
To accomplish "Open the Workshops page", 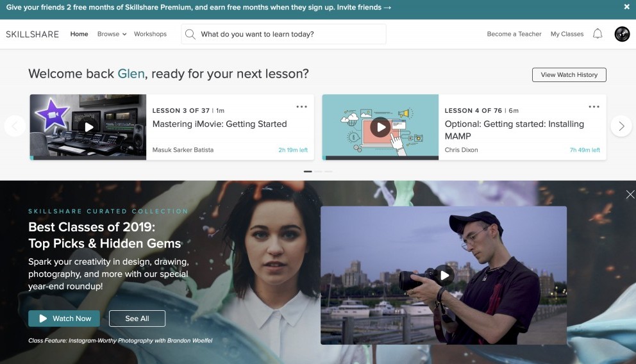I will (x=150, y=34).
